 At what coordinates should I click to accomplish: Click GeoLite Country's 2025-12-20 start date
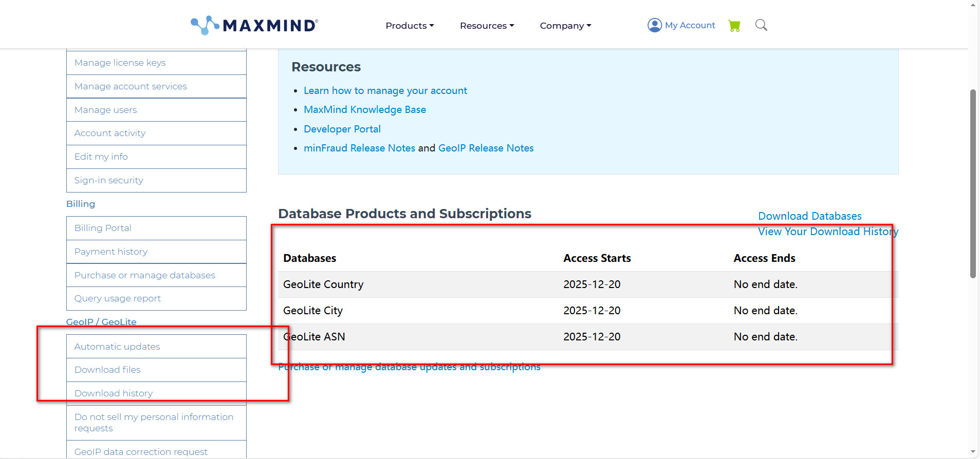592,284
